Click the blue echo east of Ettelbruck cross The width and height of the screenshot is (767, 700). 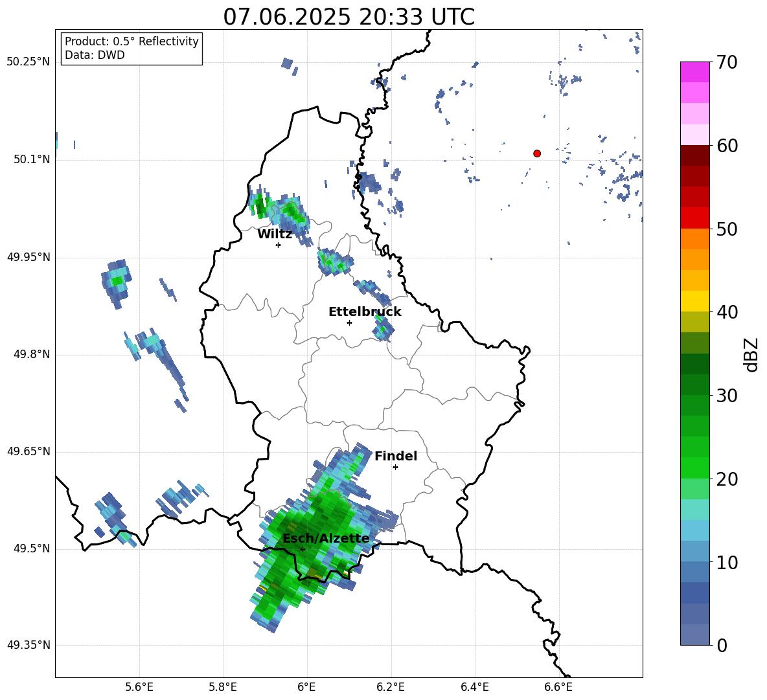tap(383, 328)
